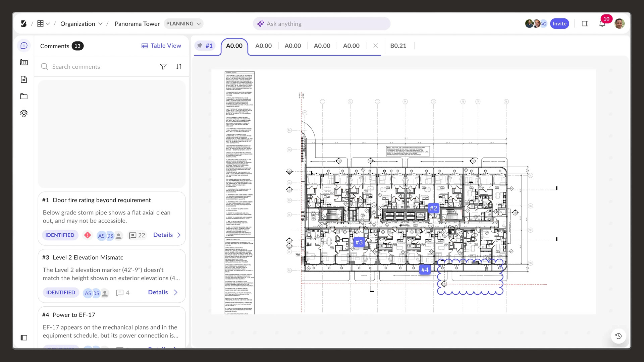Expand the Organization dropdown
The width and height of the screenshot is (644, 362).
(x=81, y=24)
